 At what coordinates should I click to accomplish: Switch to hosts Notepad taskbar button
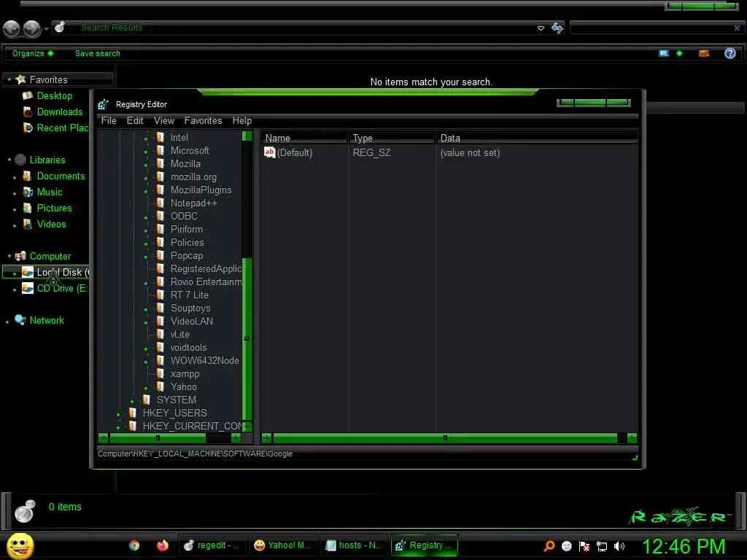click(x=354, y=545)
